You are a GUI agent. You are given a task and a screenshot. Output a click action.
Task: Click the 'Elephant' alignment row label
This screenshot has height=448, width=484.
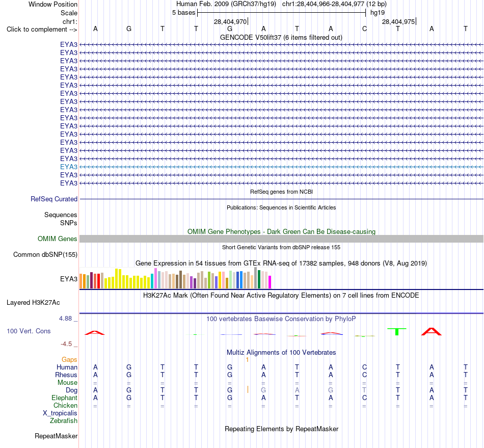(x=65, y=398)
